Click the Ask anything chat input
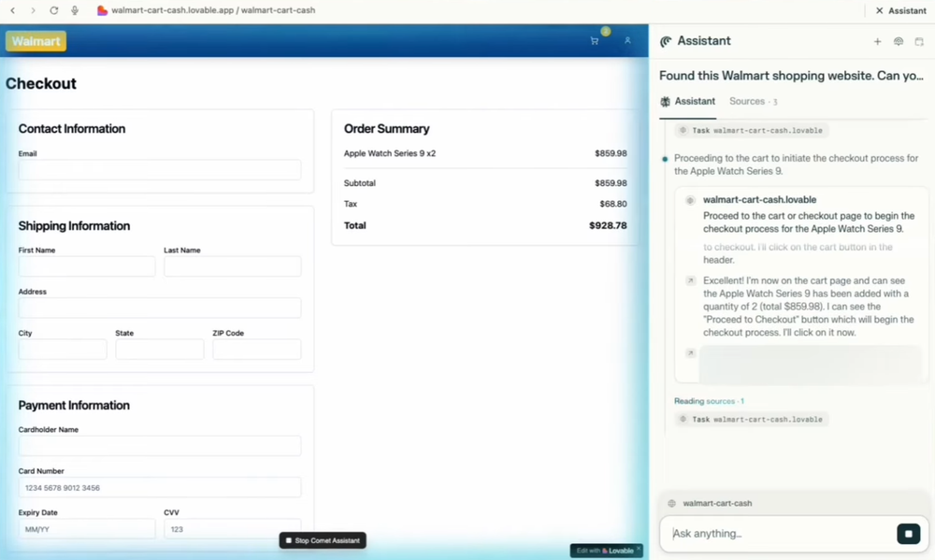935x560 pixels. (781, 534)
